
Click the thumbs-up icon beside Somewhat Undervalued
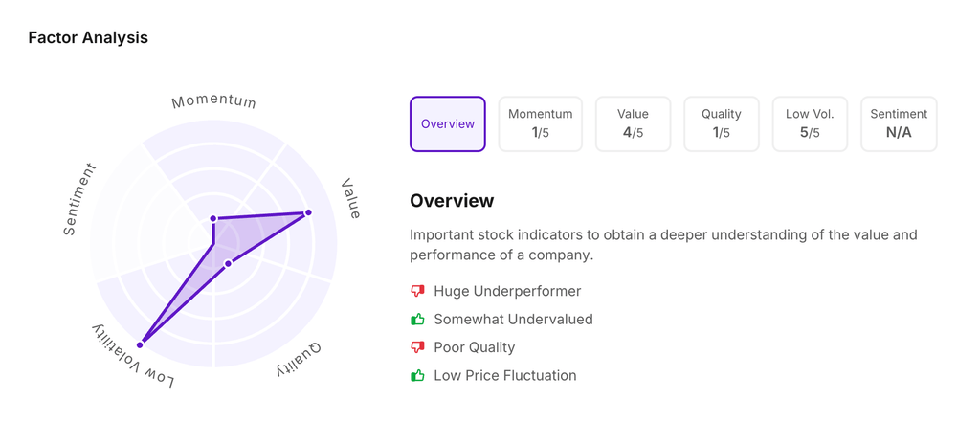pyautogui.click(x=417, y=319)
